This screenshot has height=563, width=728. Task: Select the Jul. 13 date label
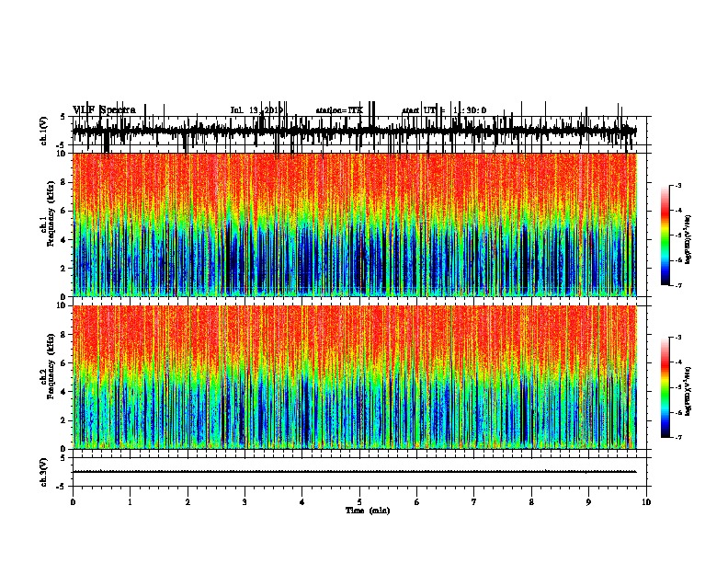click(256, 110)
